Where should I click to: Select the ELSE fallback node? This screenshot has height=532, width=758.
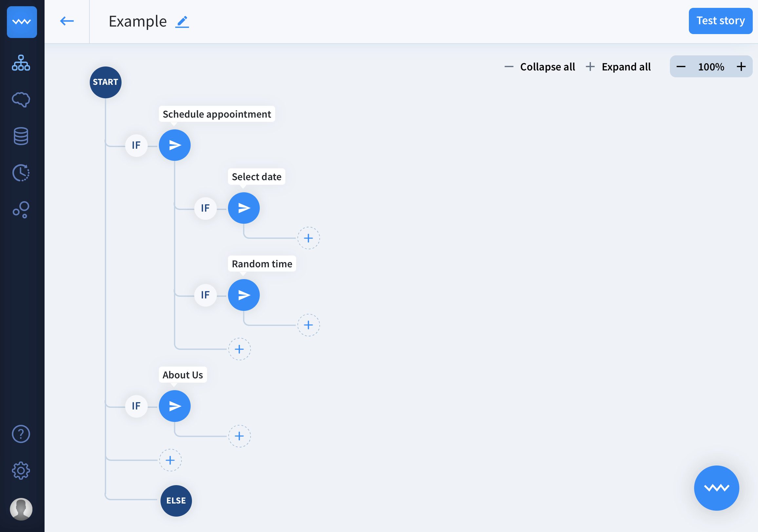(176, 500)
